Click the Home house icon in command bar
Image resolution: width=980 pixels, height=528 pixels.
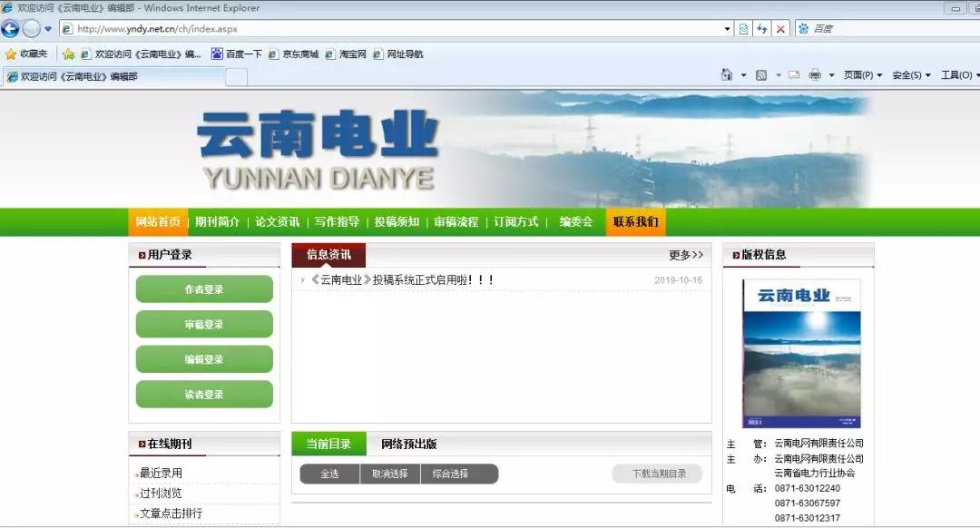point(726,75)
